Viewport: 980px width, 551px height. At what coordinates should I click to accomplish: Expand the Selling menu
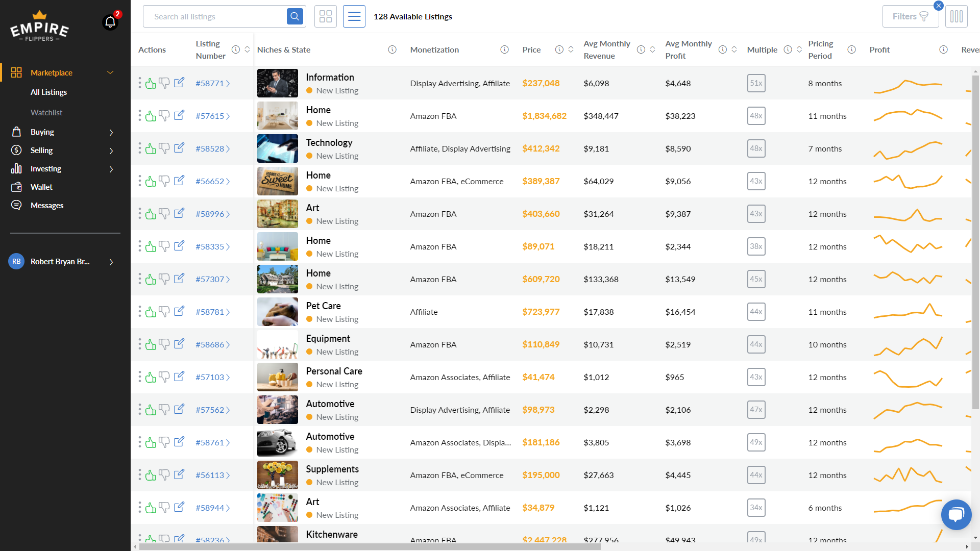point(111,151)
